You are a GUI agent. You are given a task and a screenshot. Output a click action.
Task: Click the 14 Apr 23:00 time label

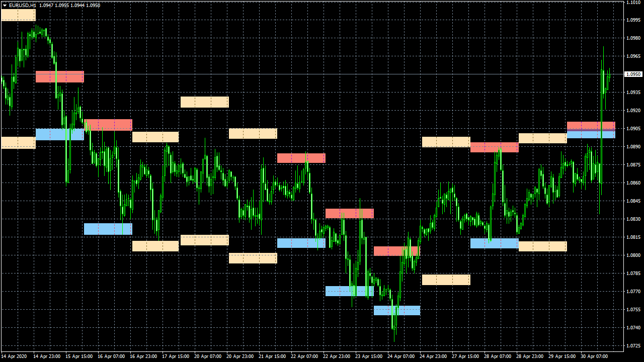click(47, 356)
